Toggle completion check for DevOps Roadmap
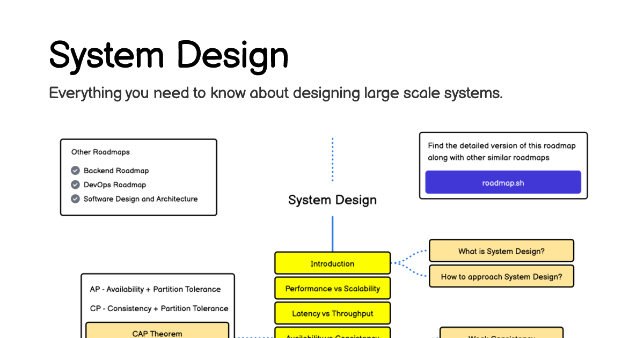The width and height of the screenshot is (644, 338). tap(75, 185)
